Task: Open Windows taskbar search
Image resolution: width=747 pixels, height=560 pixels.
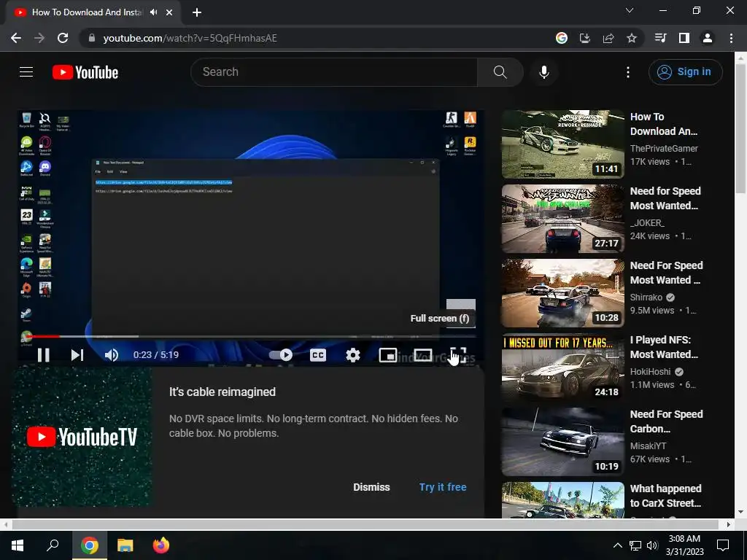Action: [x=53, y=545]
